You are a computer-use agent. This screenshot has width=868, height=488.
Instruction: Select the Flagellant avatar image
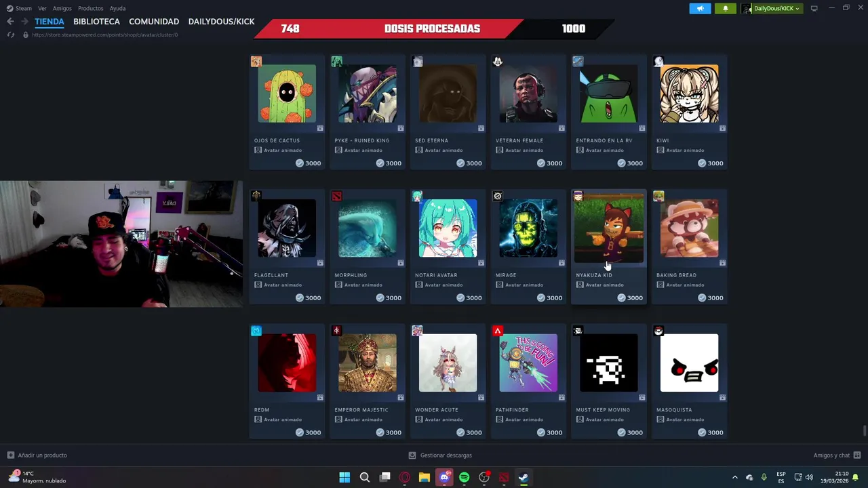point(287,228)
